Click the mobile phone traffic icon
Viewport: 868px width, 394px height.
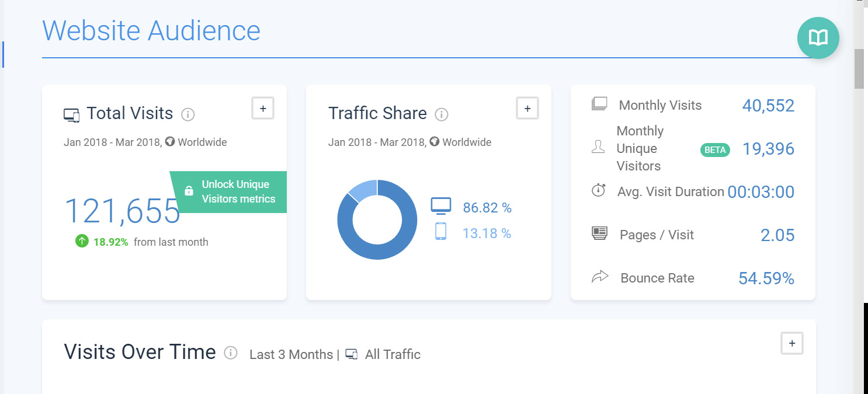[440, 232]
